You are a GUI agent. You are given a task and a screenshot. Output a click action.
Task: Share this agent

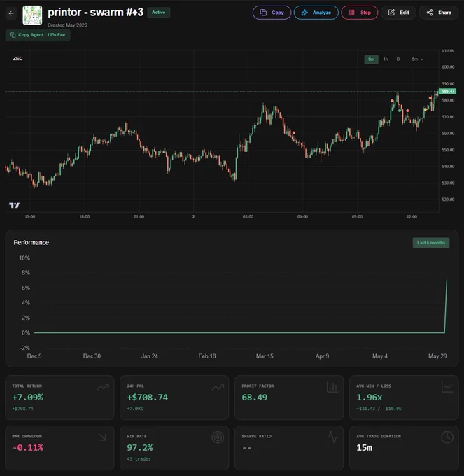coord(439,13)
